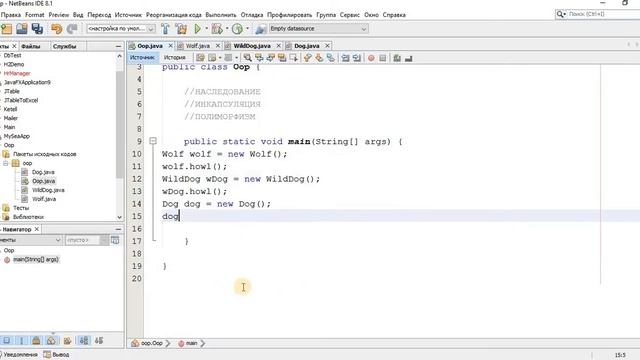This screenshot has height=360, width=640.
Task: Close the WildDog.java tab
Action: [x=279, y=46]
